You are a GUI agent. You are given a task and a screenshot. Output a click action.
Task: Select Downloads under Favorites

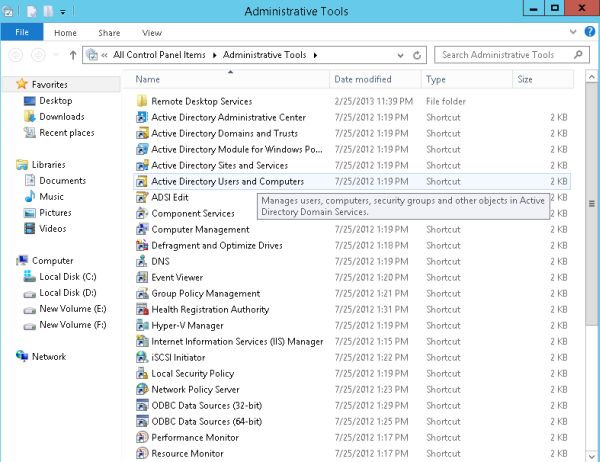click(61, 117)
